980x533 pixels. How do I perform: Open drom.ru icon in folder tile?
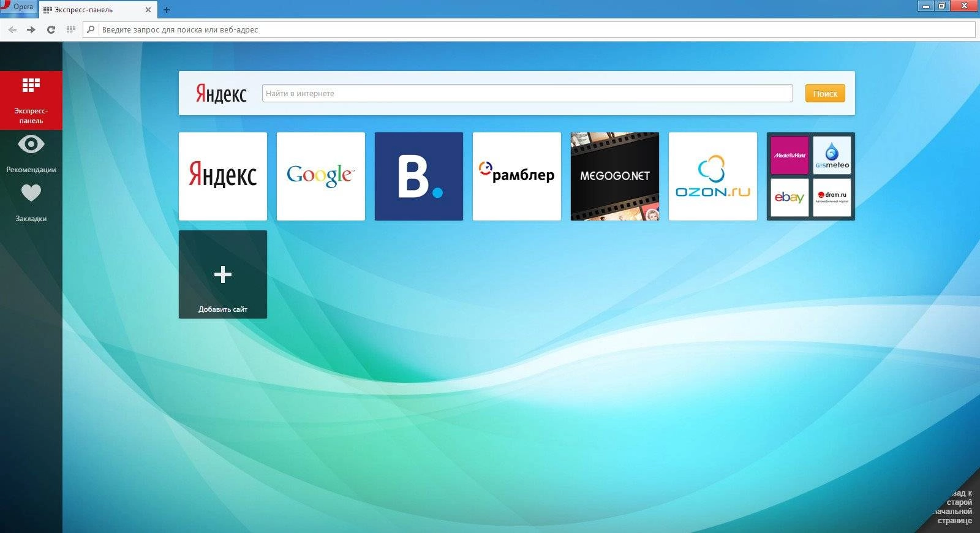(x=832, y=197)
